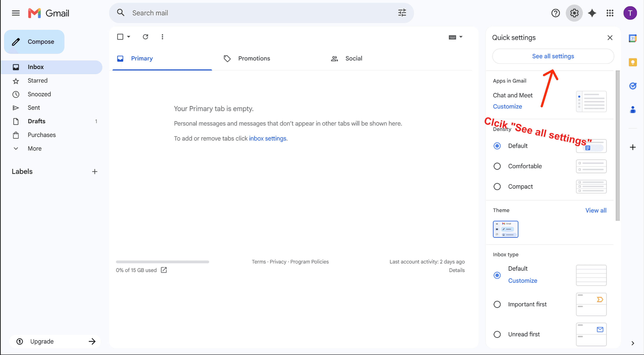
Task: Open the Support help icon
Action: point(556,13)
